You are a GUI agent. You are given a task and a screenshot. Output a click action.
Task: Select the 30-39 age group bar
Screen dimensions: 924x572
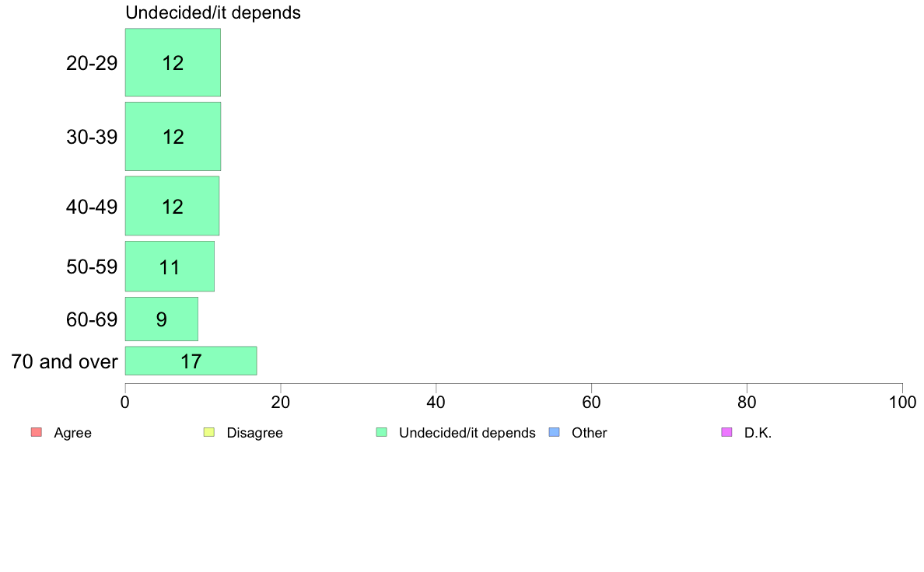(173, 136)
